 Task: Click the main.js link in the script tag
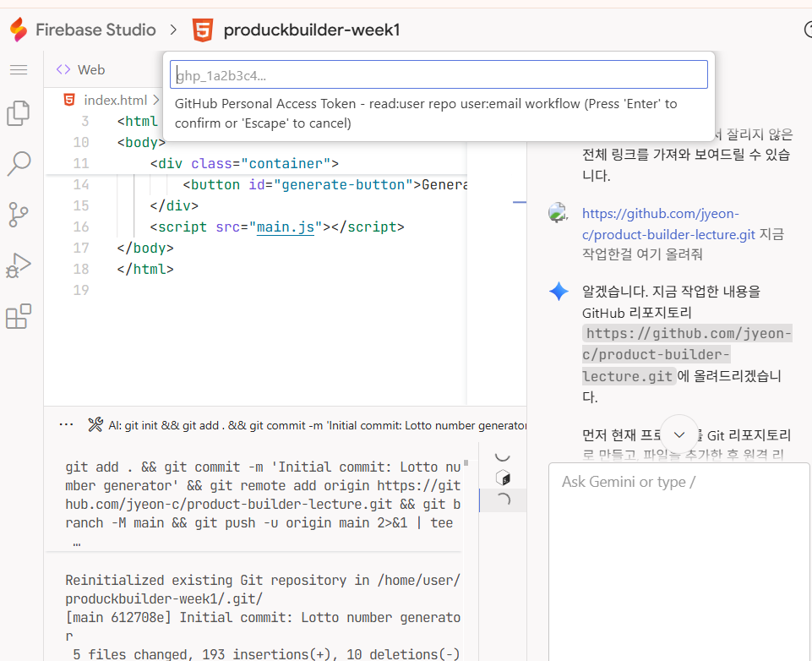(286, 227)
